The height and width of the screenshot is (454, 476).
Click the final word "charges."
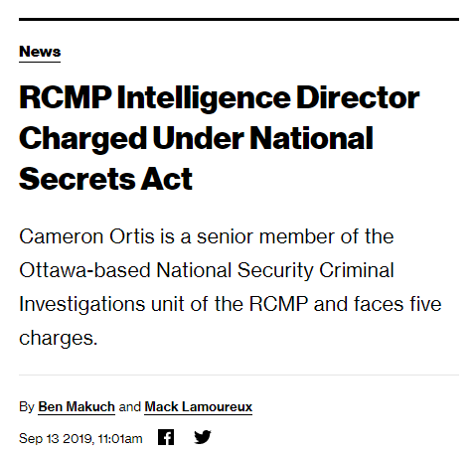pos(59,338)
